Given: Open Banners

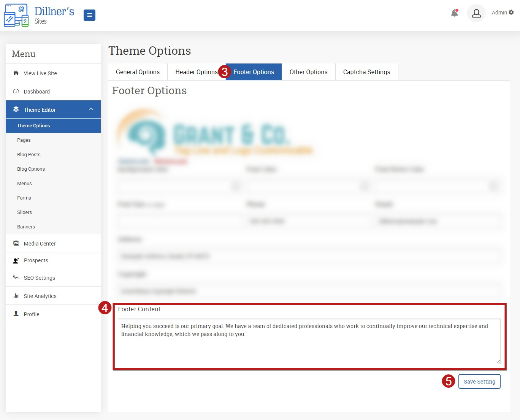Looking at the screenshot, I should [53, 227].
